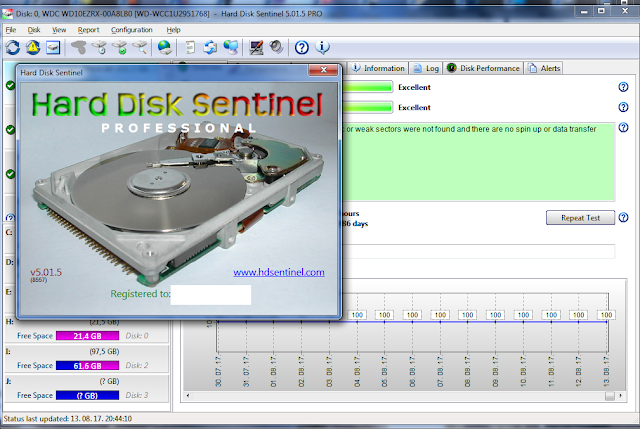Click the refresh icon with yellow warning triangle

click(x=33, y=48)
